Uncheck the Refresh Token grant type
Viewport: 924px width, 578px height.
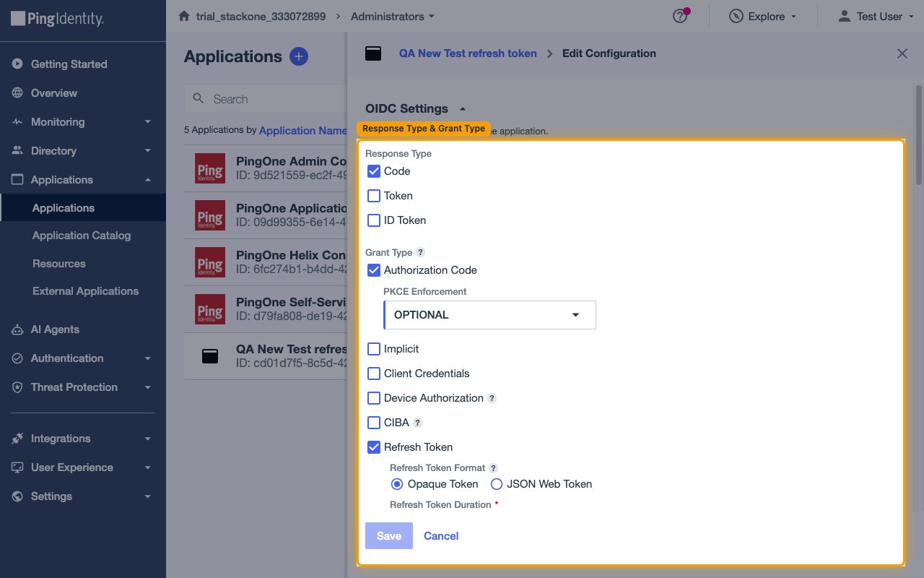(x=374, y=447)
